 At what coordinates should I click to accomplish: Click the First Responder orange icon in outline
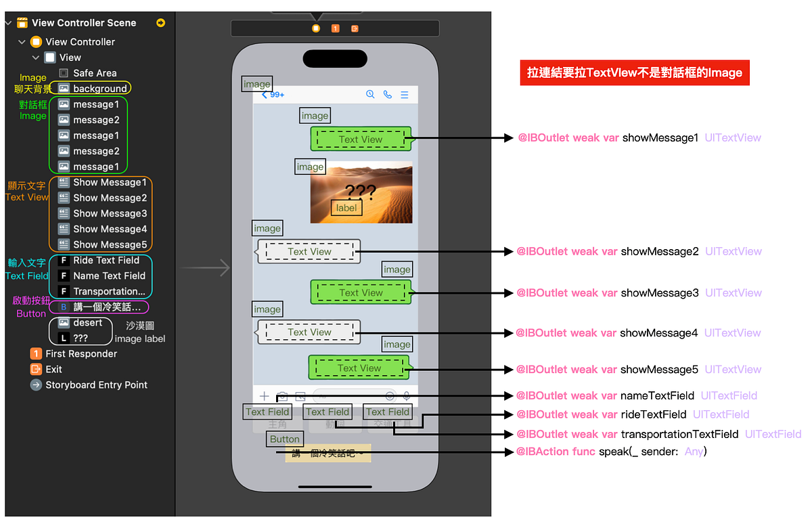(35, 353)
